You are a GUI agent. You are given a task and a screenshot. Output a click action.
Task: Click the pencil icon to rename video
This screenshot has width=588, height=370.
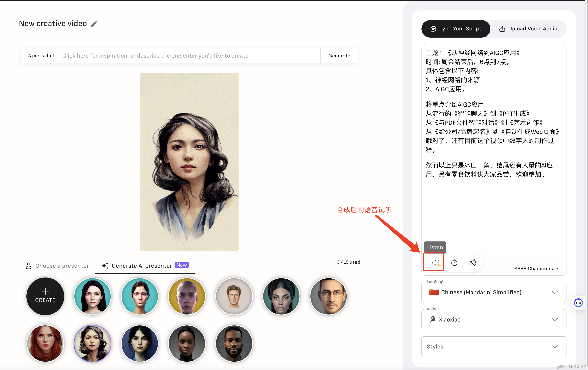pos(94,23)
